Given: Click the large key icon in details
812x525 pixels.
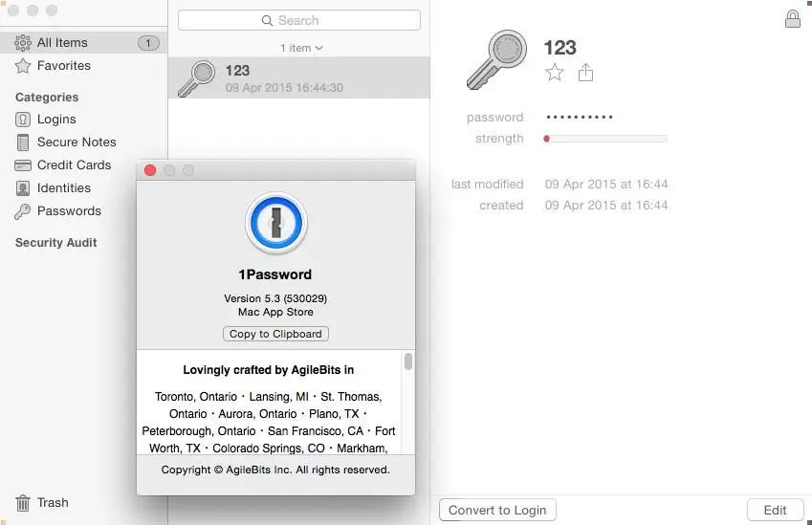Looking at the screenshot, I should [x=496, y=59].
